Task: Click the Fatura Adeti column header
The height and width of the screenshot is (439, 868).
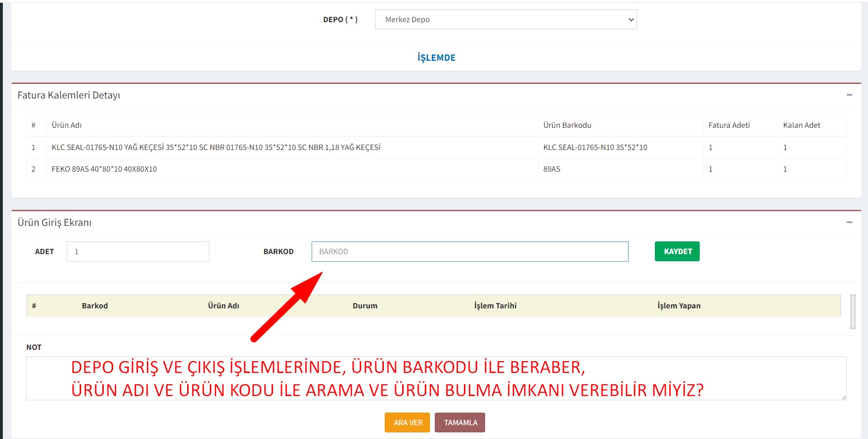Action: pos(728,125)
